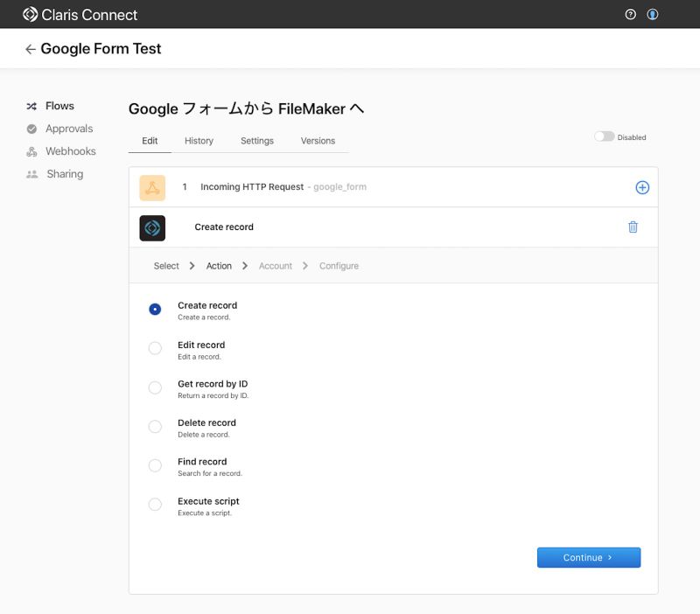Click the chevron after the Select step
The image size is (700, 614).
192,266
